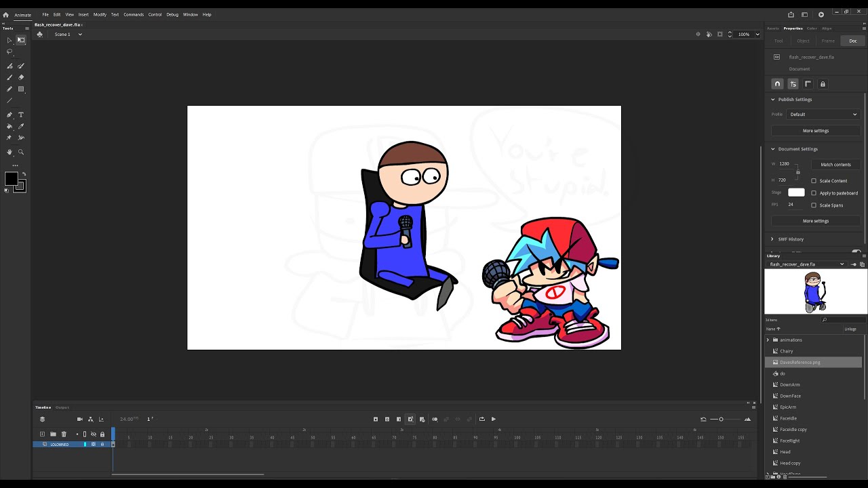
Task: Add a new layer in the timeline
Action: click(42, 434)
